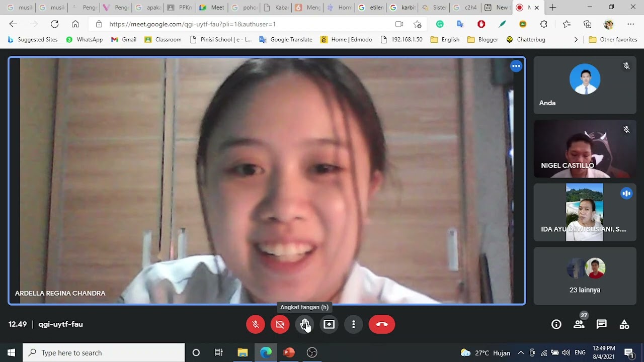Open the browser profile avatar
Viewport: 644px width, 362px height.
pos(609,24)
